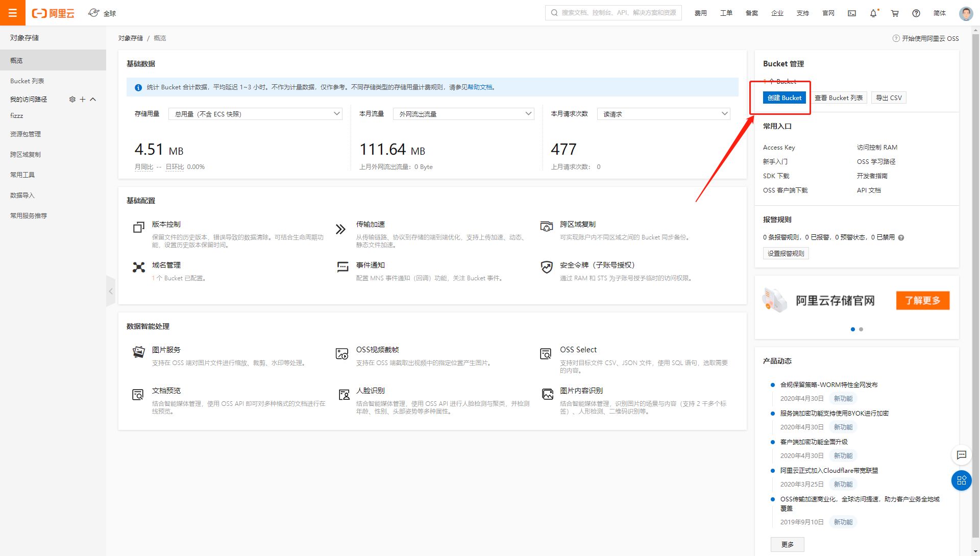Click the 图片内容识别 icon
This screenshot has height=556, width=980.
[x=548, y=394]
